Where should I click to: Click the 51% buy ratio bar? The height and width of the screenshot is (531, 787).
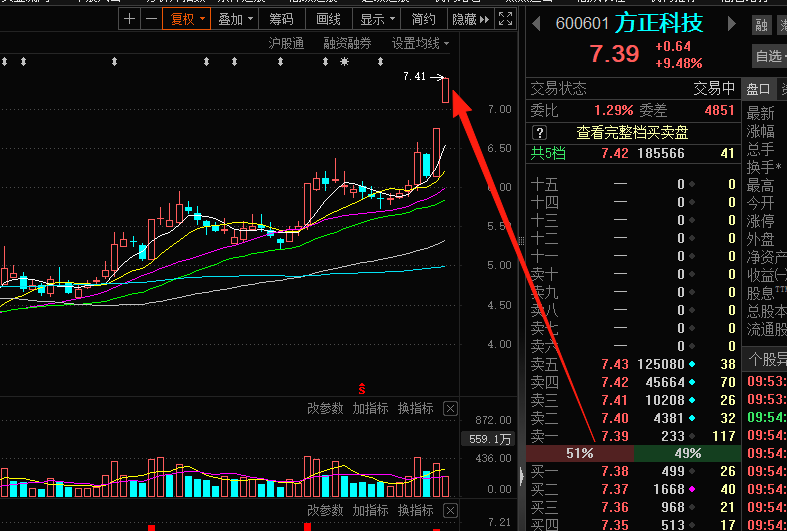click(580, 453)
